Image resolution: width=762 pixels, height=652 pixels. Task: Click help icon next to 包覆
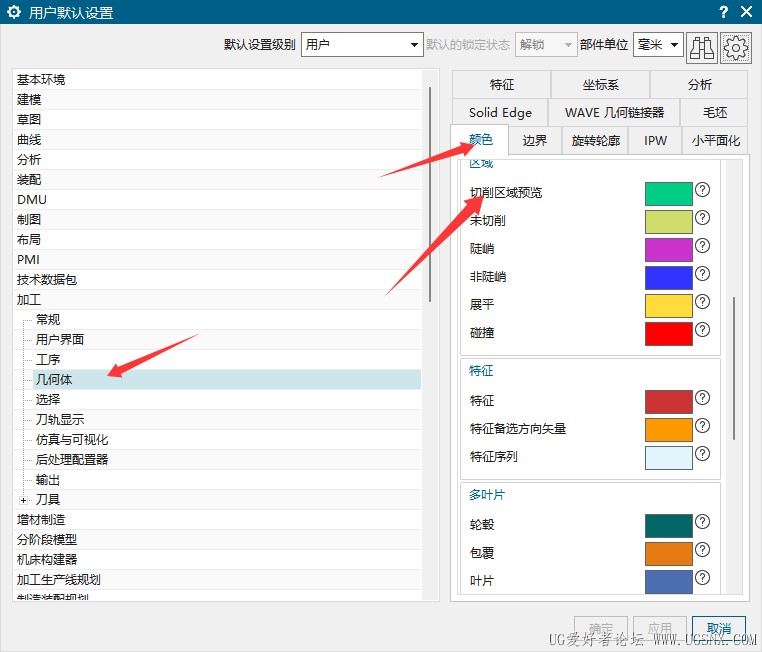702,550
